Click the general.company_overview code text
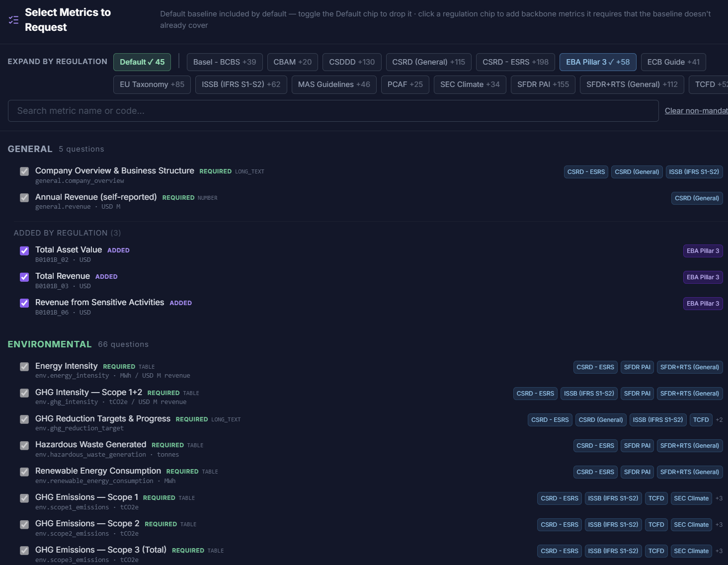 tap(80, 181)
